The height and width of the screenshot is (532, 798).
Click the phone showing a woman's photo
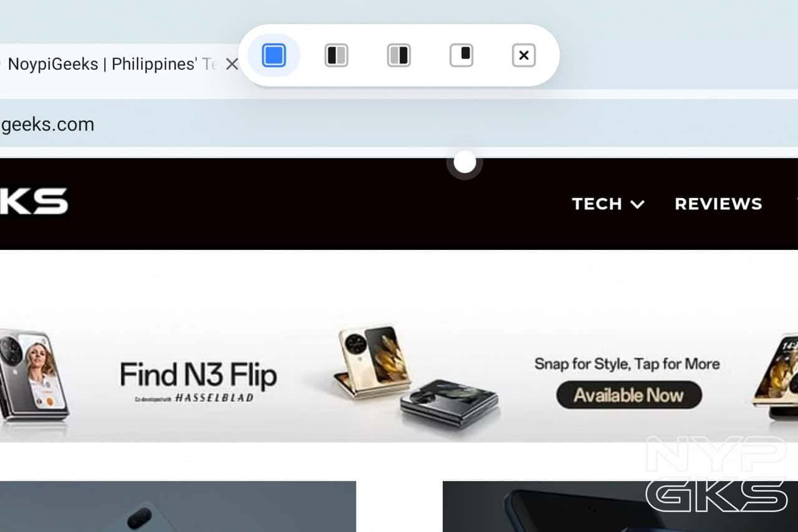tap(34, 376)
